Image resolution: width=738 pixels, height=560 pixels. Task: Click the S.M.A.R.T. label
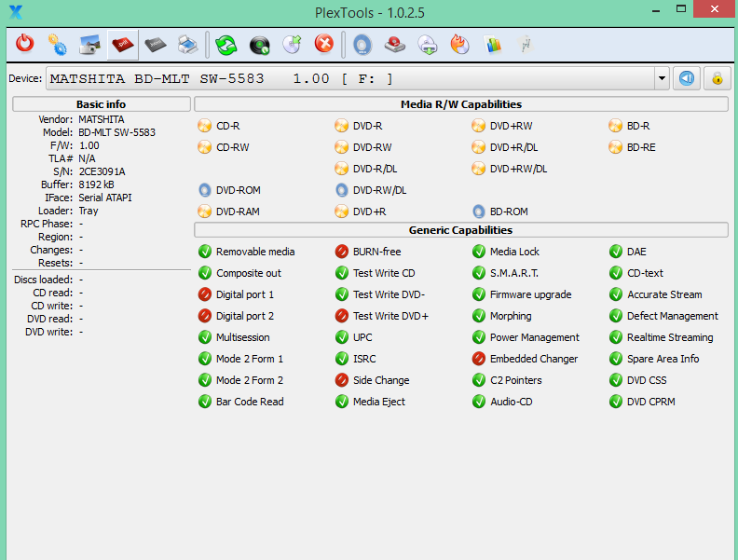point(514,273)
